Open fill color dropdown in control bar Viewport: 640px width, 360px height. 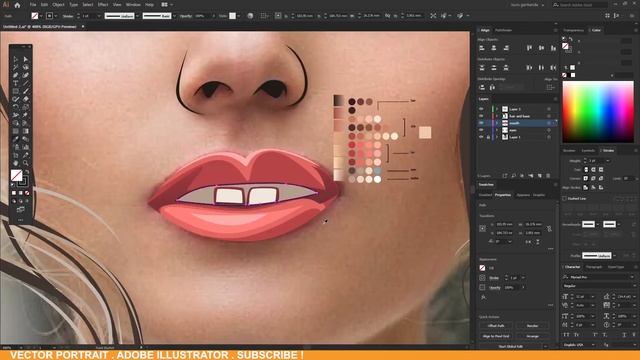tap(42, 16)
